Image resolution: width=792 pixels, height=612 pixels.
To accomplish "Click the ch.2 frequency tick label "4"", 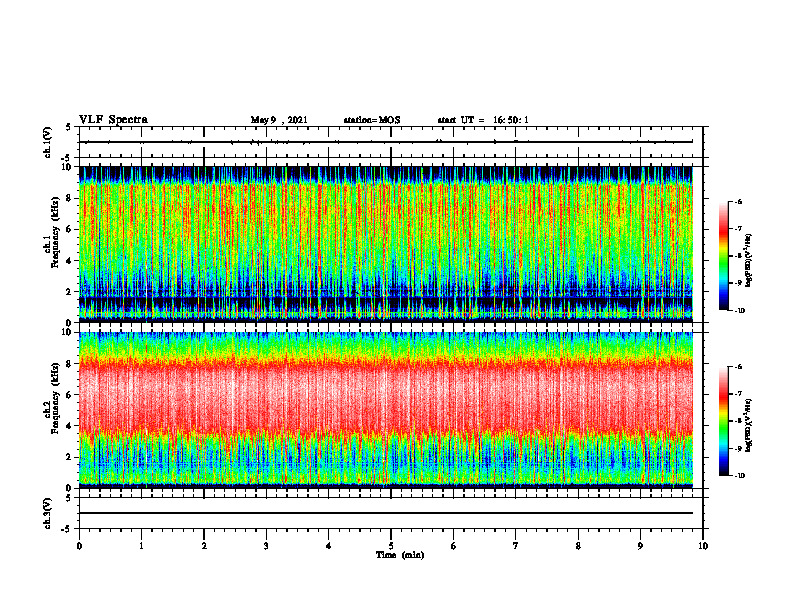I will pyautogui.click(x=70, y=426).
